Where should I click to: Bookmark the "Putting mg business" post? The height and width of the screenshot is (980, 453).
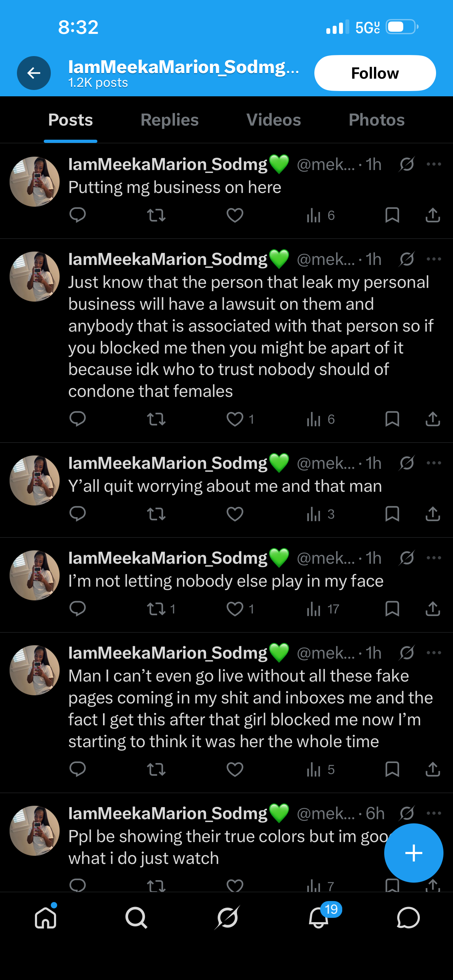[392, 215]
